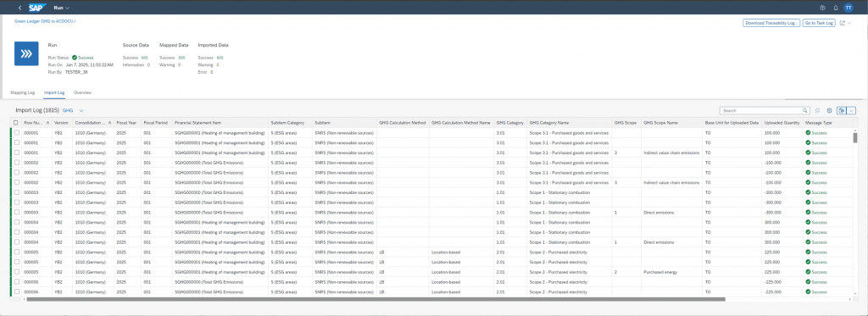Click the Imported Data success count 605
The width and height of the screenshot is (868, 316).
220,58
